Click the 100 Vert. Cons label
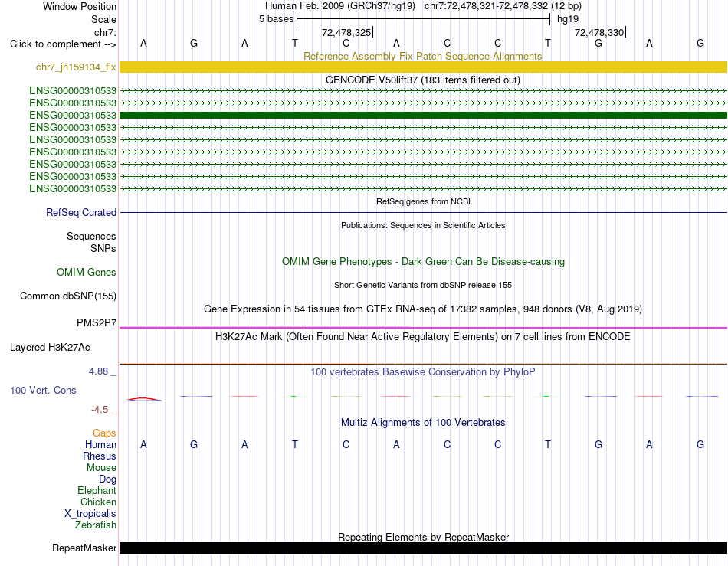Screen dimensions: 728x566 tap(43, 390)
